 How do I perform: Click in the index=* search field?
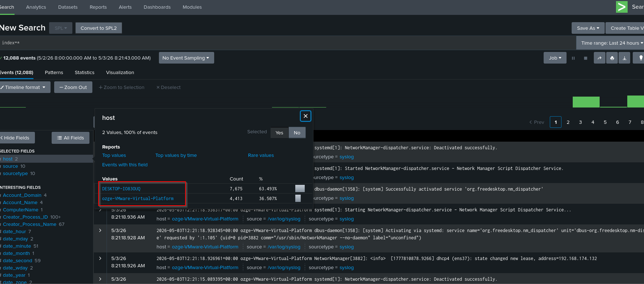[x=287, y=43]
